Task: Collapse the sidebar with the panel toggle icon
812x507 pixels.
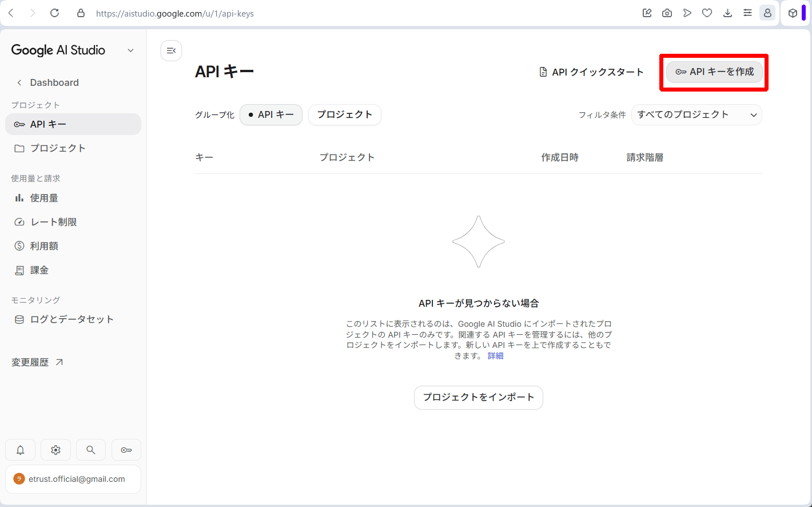Action: 171,50
